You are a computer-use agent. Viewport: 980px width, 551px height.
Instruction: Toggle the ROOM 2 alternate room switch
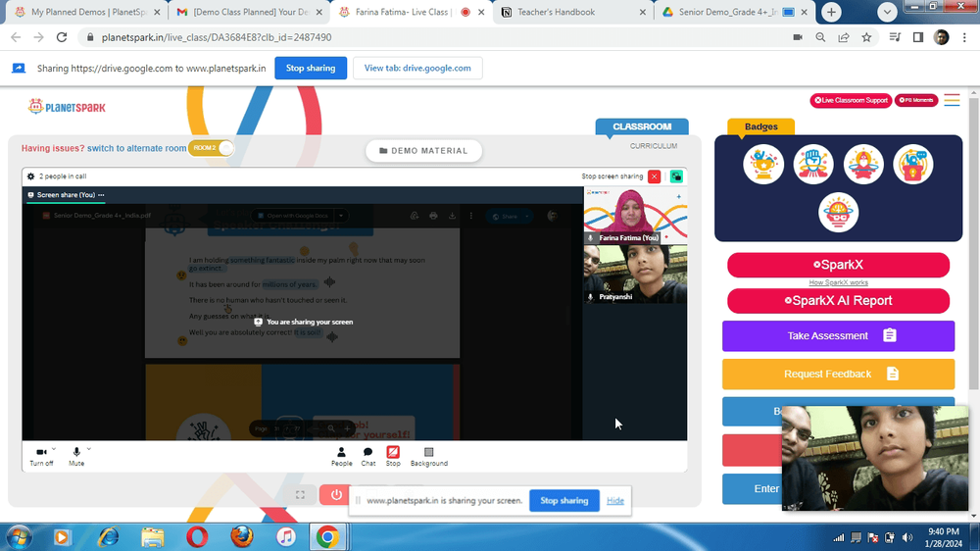tap(212, 148)
